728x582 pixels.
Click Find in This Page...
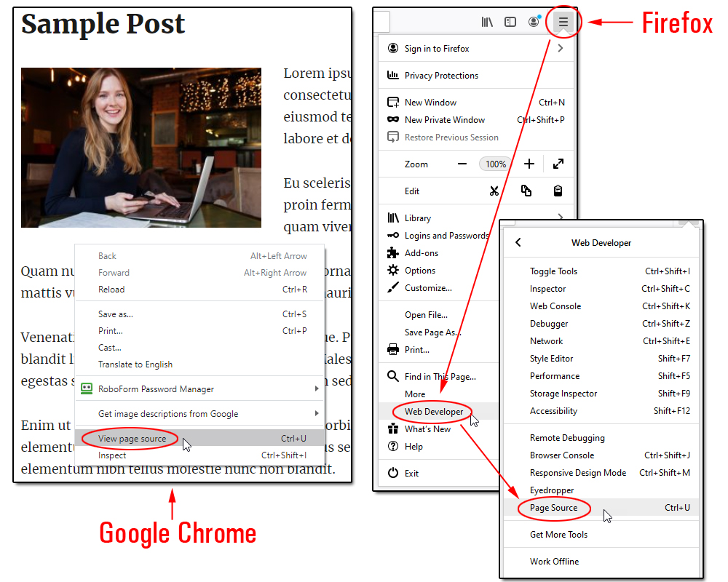(439, 376)
